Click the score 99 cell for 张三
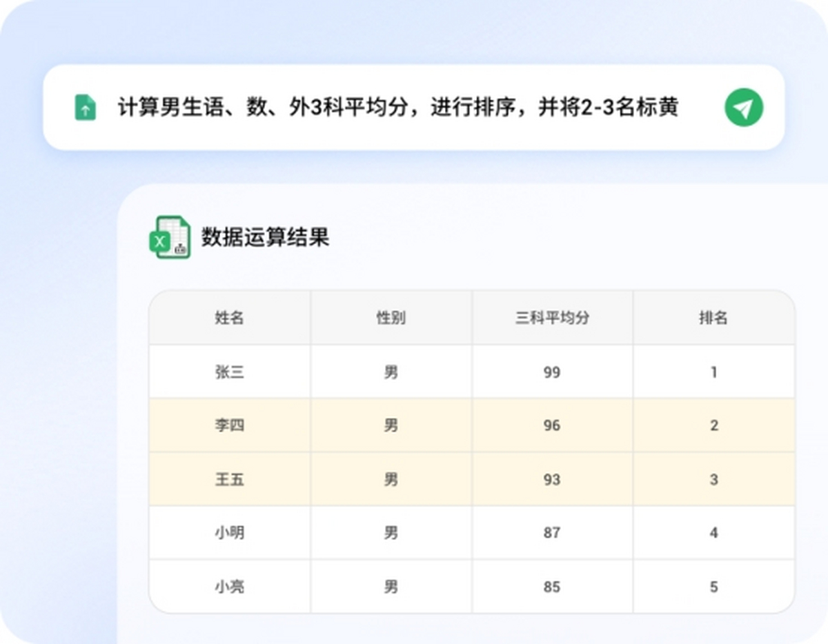This screenshot has width=828, height=644. pos(551,372)
